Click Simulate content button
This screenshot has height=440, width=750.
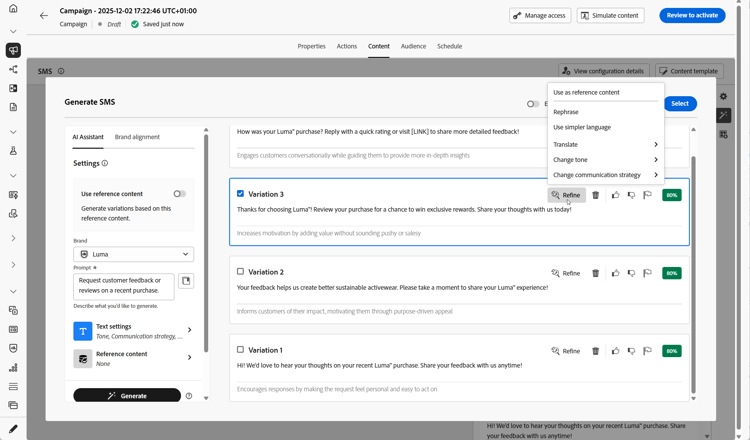coord(610,15)
